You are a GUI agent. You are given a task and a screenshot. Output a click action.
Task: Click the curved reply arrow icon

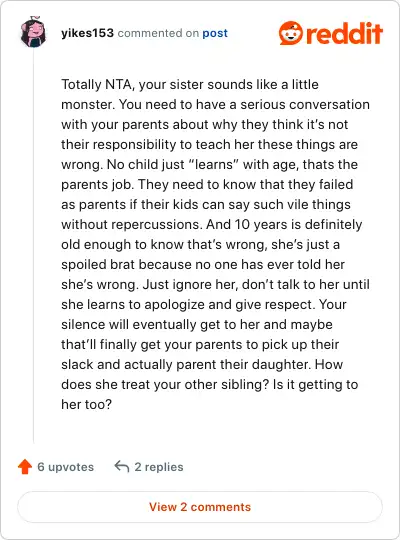122,466
